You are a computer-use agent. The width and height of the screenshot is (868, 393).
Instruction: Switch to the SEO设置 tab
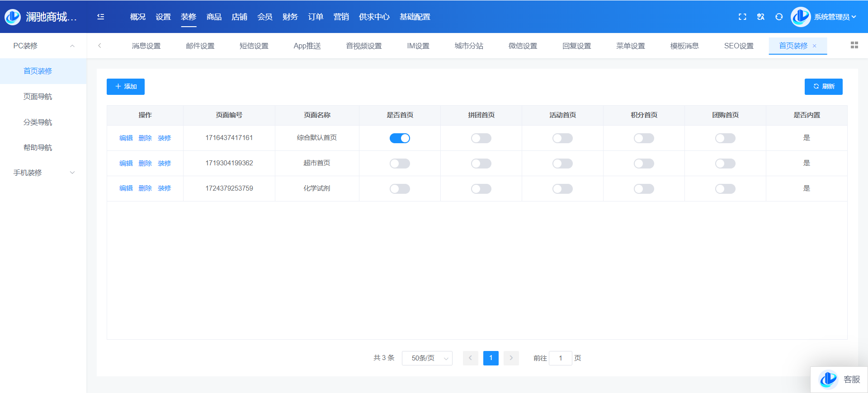[x=739, y=46]
